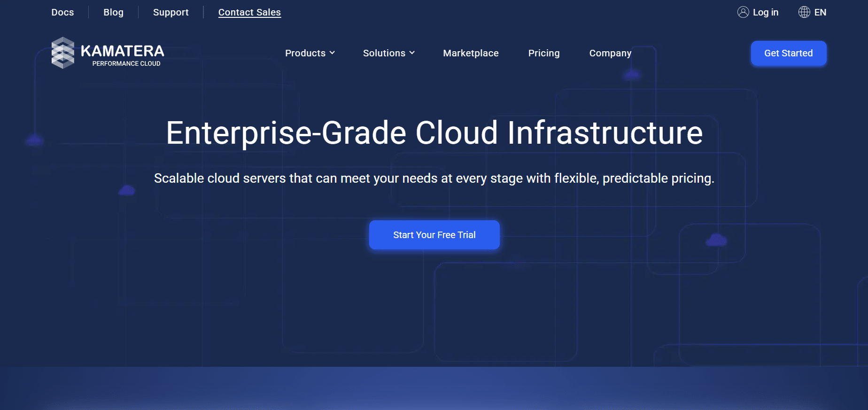This screenshot has height=410, width=868.
Task: Click Start Your Free Trial button
Action: point(434,235)
